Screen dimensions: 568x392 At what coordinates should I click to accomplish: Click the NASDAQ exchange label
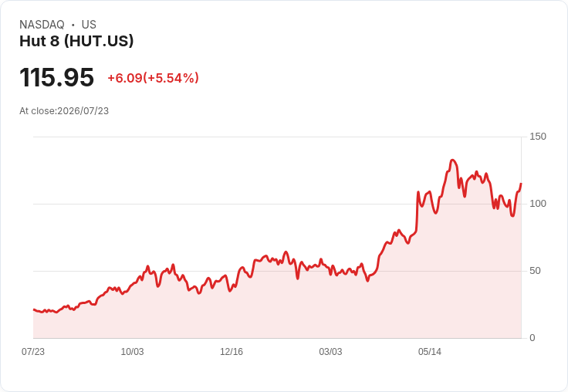[42, 25]
